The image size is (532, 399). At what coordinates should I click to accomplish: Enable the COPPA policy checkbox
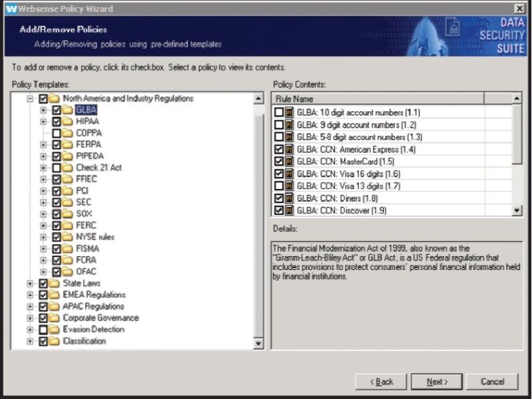pos(57,133)
